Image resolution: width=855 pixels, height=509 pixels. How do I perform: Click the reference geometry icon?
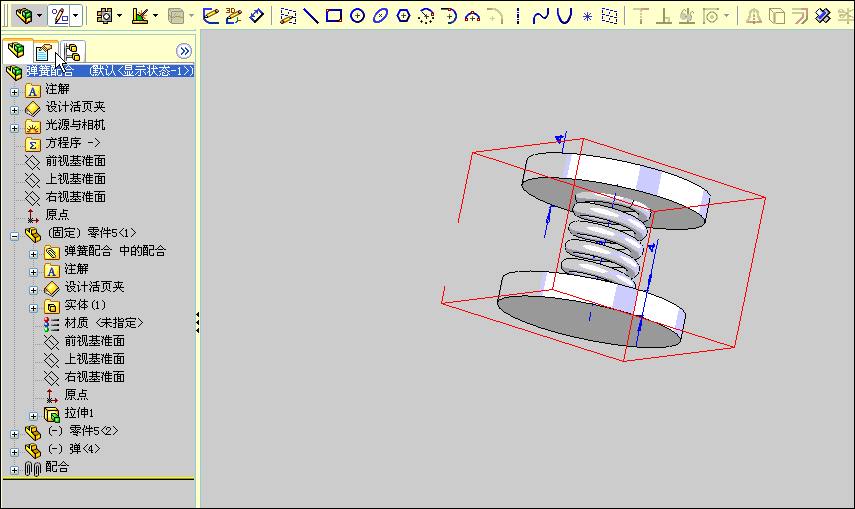click(x=140, y=15)
